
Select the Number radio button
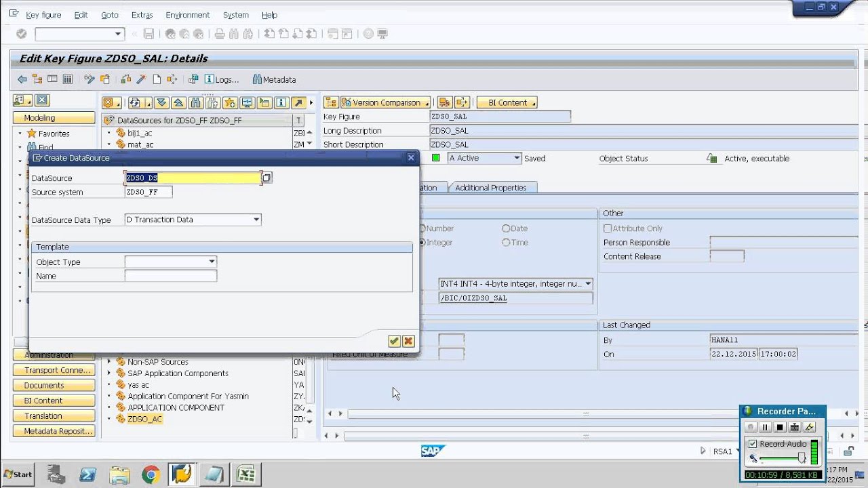coord(422,228)
